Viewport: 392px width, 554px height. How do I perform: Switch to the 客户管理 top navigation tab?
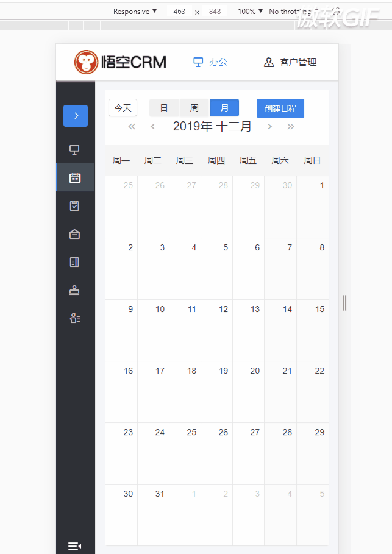tap(290, 62)
